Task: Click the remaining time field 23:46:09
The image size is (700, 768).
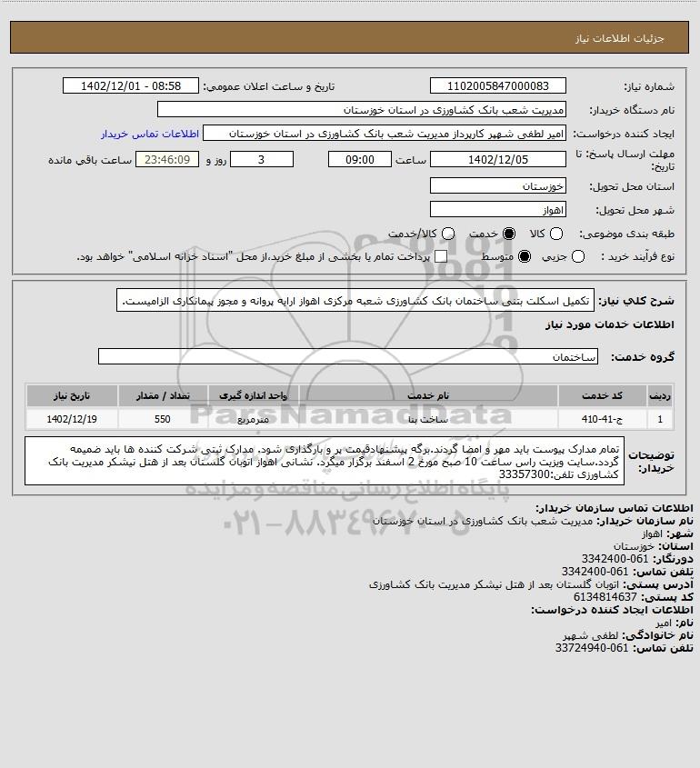Action: point(167,160)
